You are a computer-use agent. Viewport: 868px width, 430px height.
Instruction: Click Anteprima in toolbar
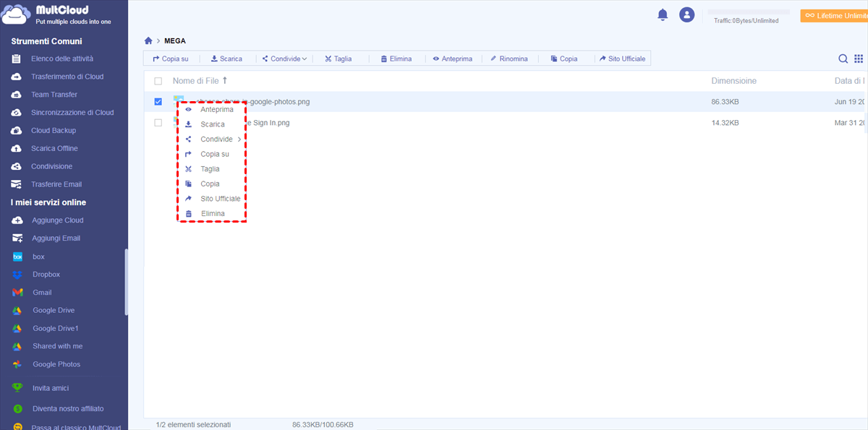point(452,59)
